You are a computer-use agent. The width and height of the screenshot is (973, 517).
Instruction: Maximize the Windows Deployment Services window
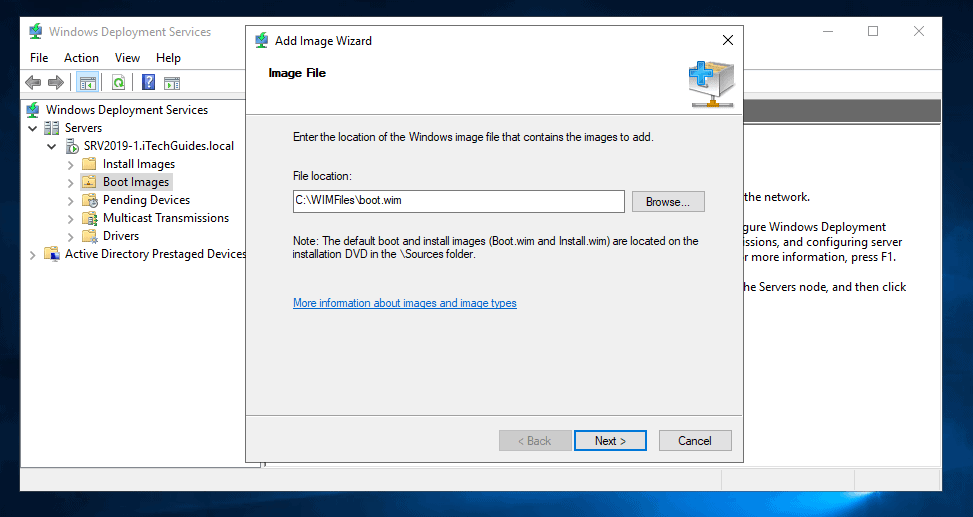point(873,31)
